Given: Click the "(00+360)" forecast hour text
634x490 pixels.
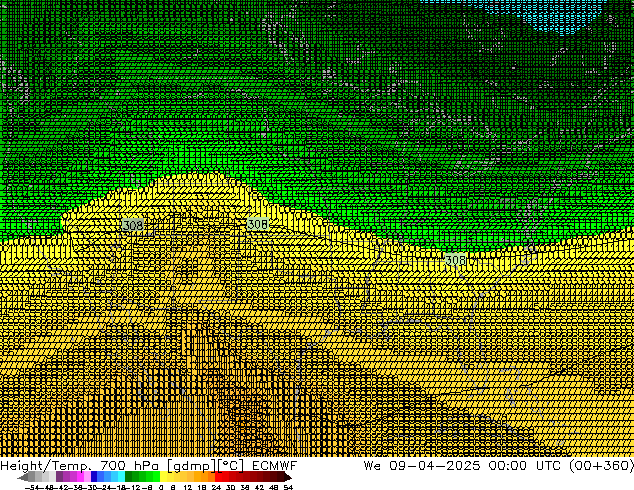Looking at the screenshot, I should click(x=601, y=466).
